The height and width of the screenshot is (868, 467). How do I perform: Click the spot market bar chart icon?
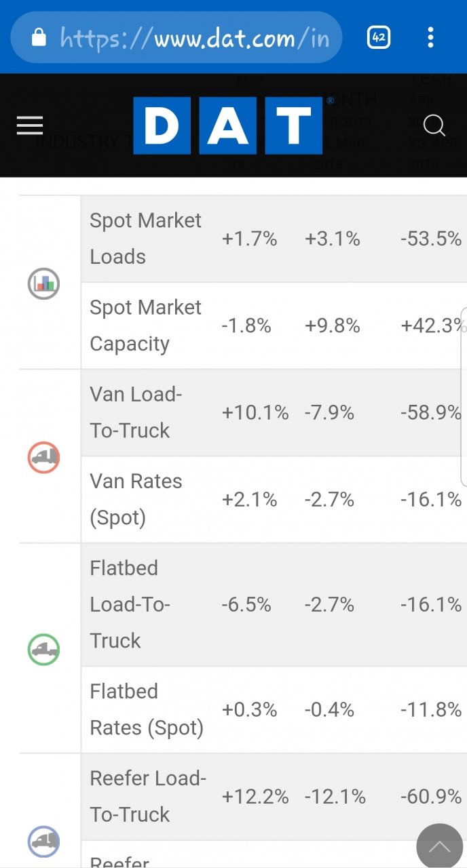click(x=44, y=283)
